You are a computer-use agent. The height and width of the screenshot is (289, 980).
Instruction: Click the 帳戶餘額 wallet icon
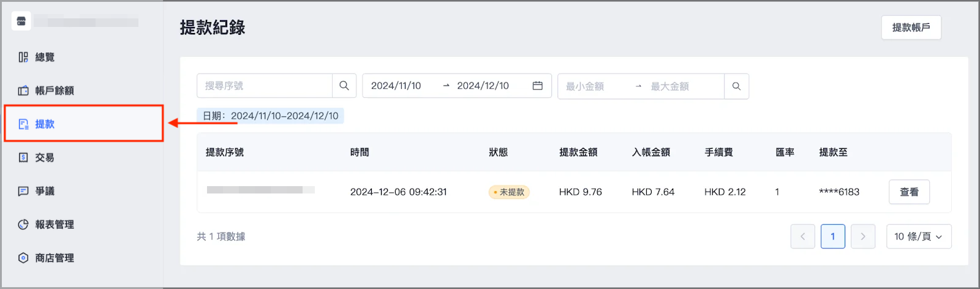pos(23,91)
